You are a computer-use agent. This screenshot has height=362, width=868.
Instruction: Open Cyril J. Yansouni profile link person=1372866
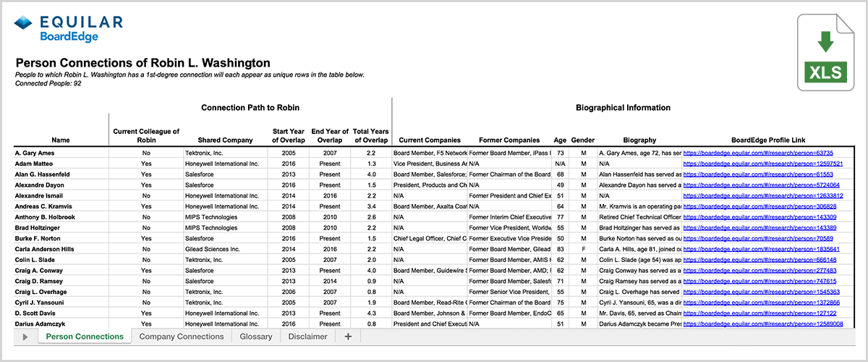point(762,302)
